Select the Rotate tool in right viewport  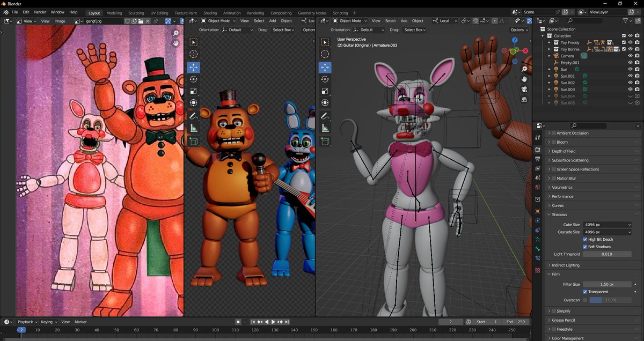(325, 79)
